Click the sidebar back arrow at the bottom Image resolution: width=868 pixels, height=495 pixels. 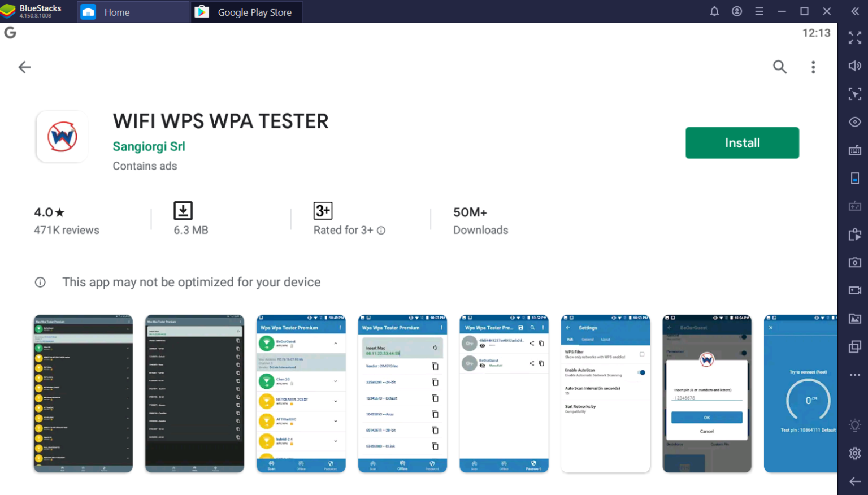coord(855,481)
